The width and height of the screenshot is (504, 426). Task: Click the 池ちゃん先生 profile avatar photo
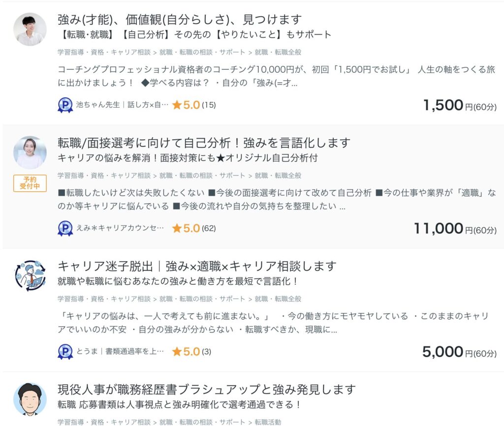click(30, 30)
